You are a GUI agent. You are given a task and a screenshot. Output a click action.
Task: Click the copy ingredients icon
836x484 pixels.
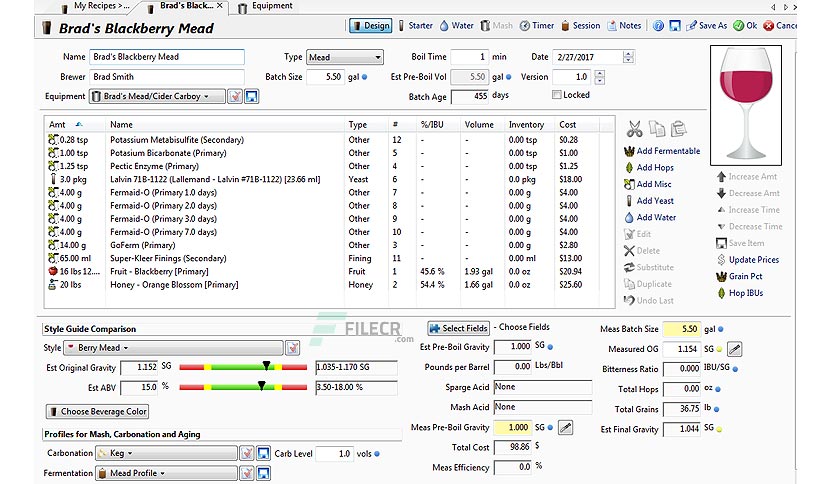click(657, 128)
